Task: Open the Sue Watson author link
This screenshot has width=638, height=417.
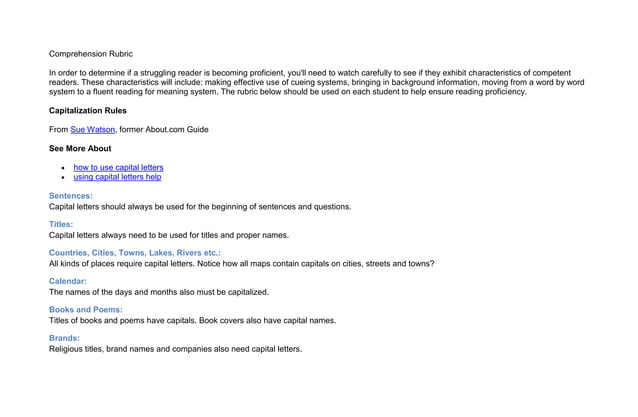Action: [93, 129]
